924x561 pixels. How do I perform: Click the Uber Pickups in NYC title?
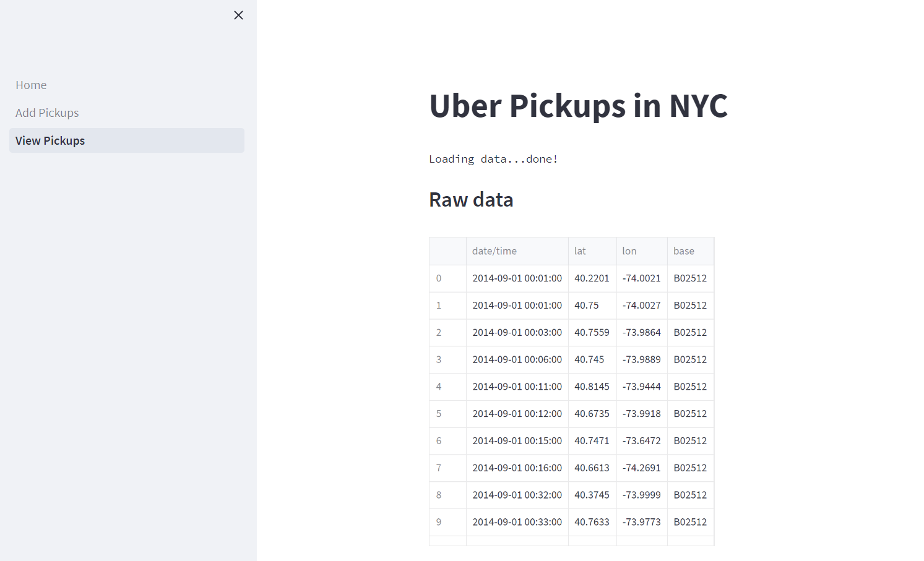coord(578,106)
